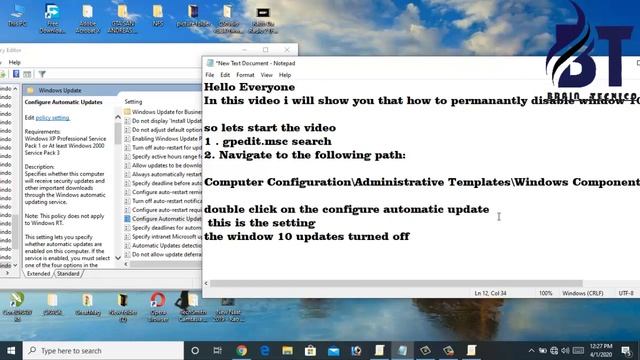Select 'Do not adjust default option' policy row

tap(163, 130)
